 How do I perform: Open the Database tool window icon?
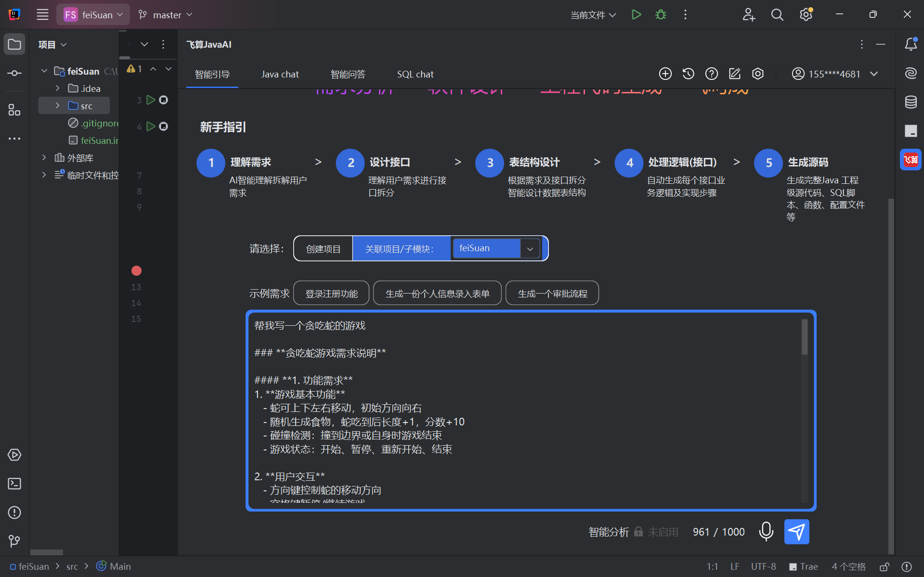(910, 102)
